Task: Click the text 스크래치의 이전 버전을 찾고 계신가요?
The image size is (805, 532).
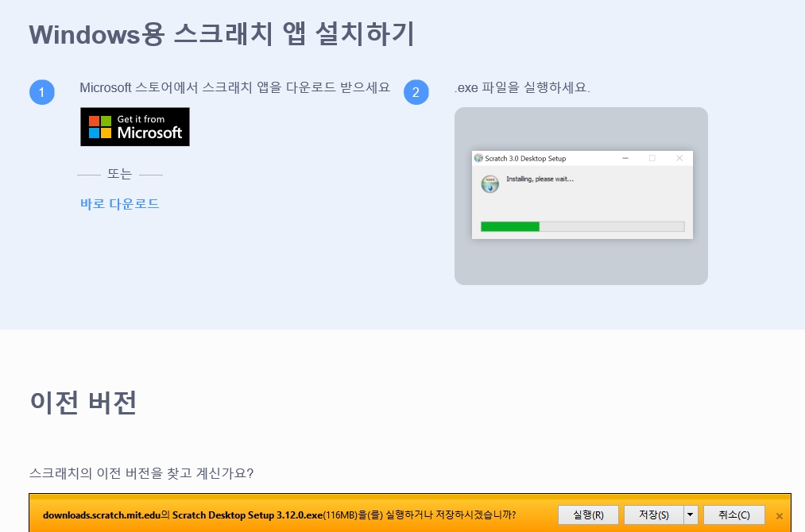Action: (141, 473)
